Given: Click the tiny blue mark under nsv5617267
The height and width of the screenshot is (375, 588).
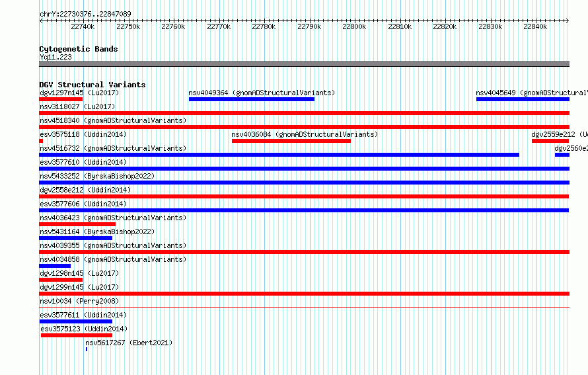Looking at the screenshot, I should click(87, 349).
